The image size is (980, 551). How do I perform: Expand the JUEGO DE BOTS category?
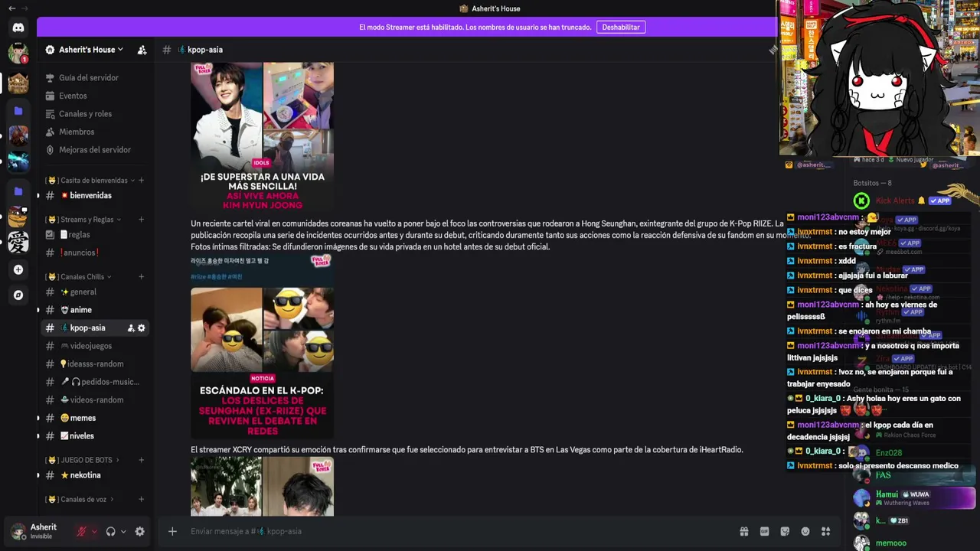point(83,460)
